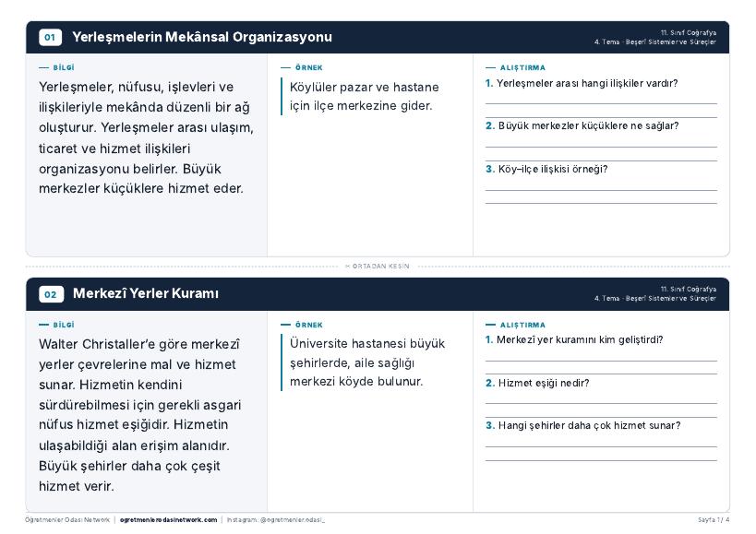The height and width of the screenshot is (534, 756).
Task: Click the scissors 'Ortadan Kesin' cut marker
Action: click(378, 266)
